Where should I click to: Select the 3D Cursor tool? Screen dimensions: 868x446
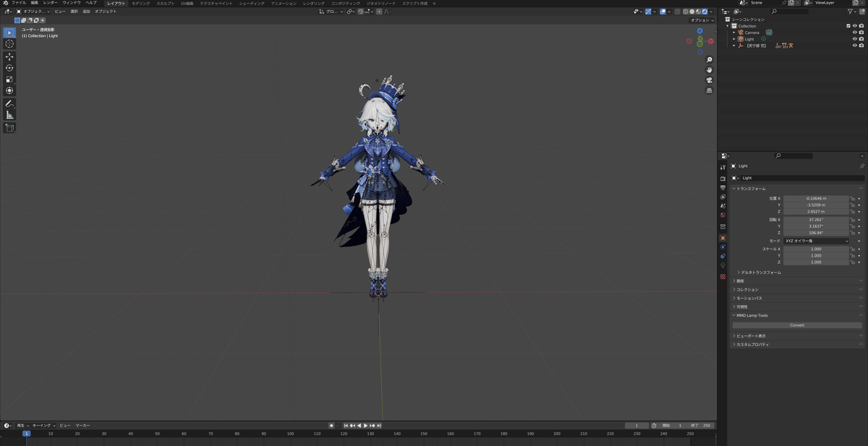(9, 44)
